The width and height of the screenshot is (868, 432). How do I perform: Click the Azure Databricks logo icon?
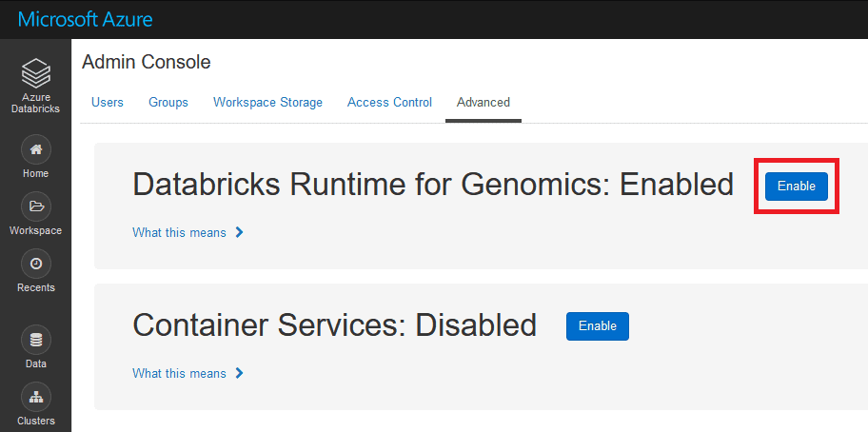[x=36, y=74]
